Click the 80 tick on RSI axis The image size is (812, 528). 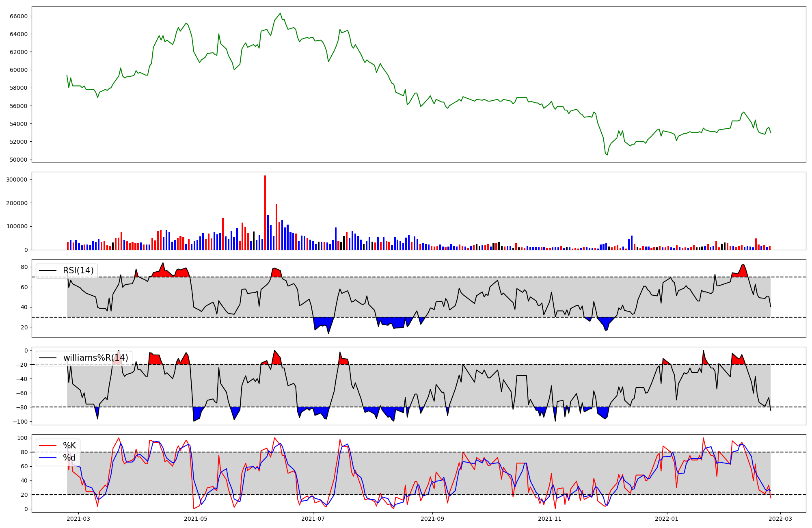click(x=24, y=267)
